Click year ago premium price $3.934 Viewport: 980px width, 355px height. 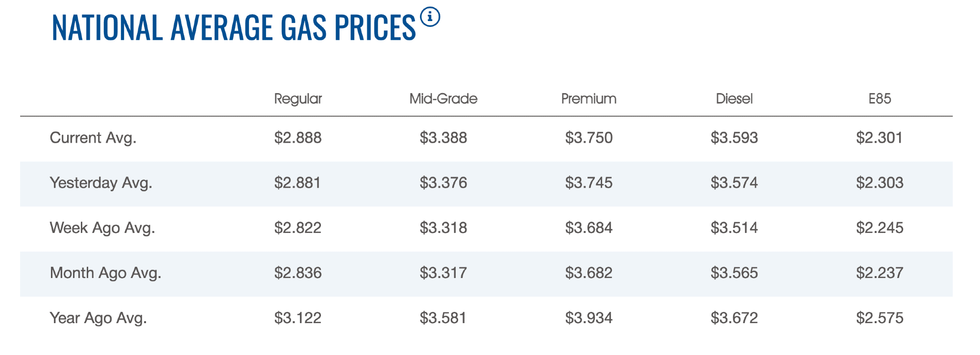click(x=588, y=318)
